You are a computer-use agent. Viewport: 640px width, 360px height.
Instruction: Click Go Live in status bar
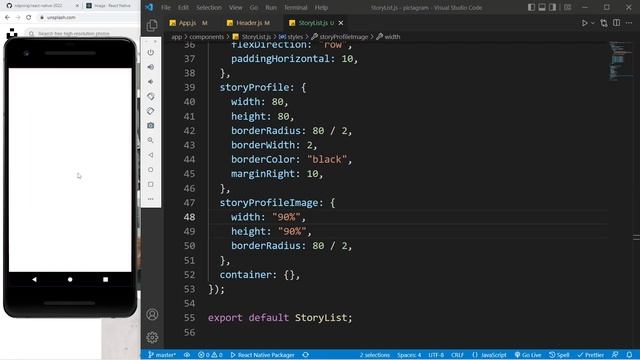528,355
